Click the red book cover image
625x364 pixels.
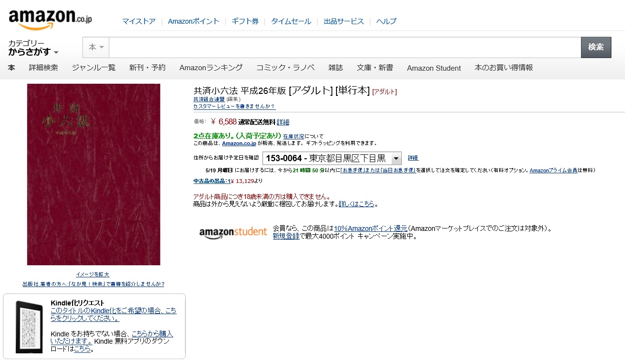(x=93, y=174)
